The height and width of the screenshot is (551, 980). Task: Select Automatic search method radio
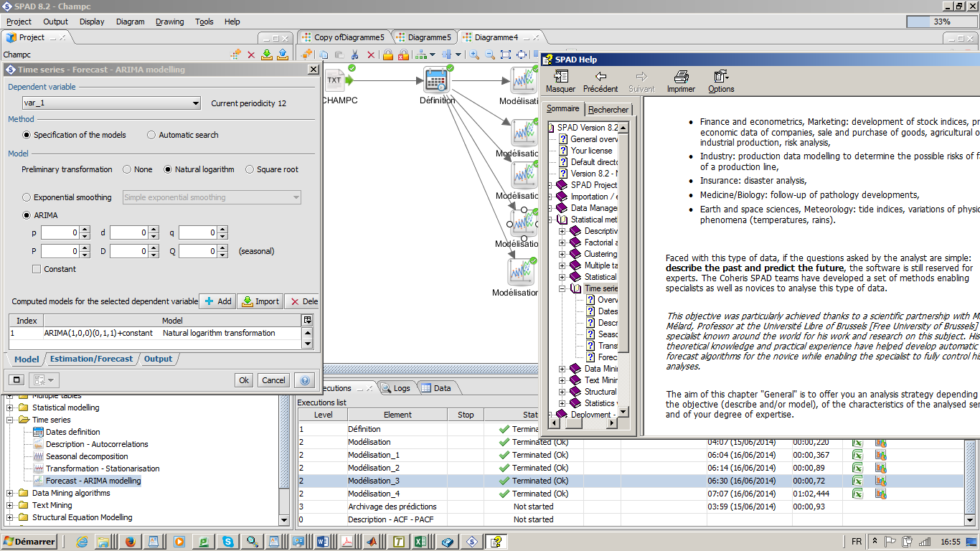pos(151,135)
